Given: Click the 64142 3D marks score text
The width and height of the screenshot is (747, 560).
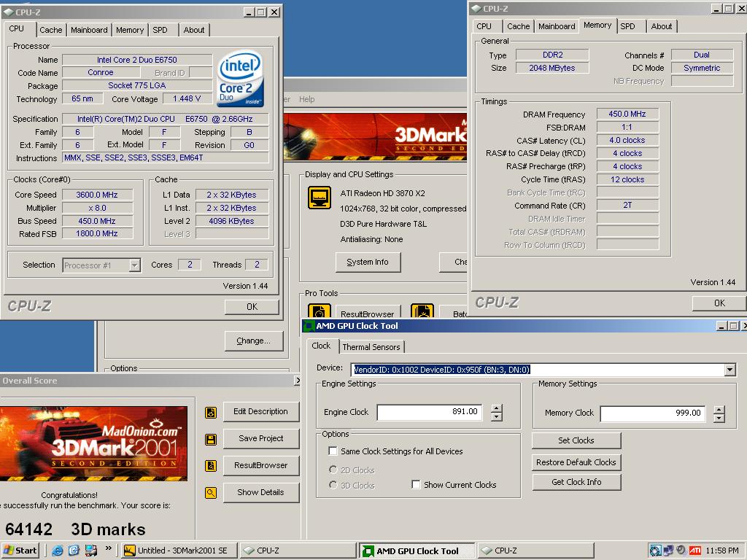Looking at the screenshot, I should [75, 529].
